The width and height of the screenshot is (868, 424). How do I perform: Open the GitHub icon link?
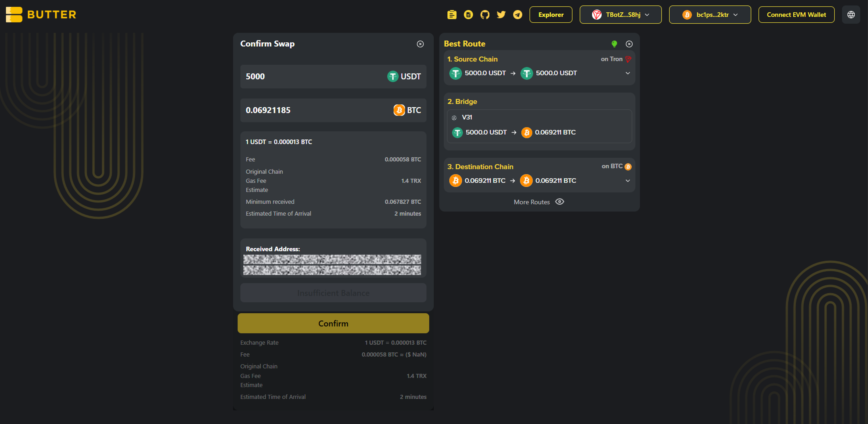(x=485, y=14)
